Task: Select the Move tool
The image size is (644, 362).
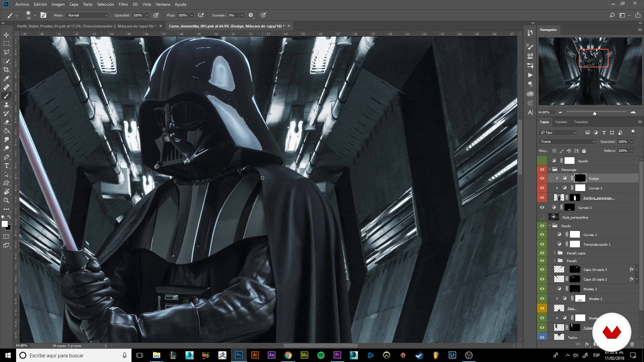Action: coord(6,35)
